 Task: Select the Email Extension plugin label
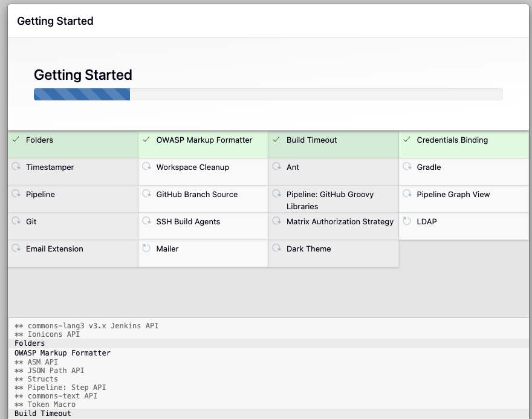[x=54, y=248]
